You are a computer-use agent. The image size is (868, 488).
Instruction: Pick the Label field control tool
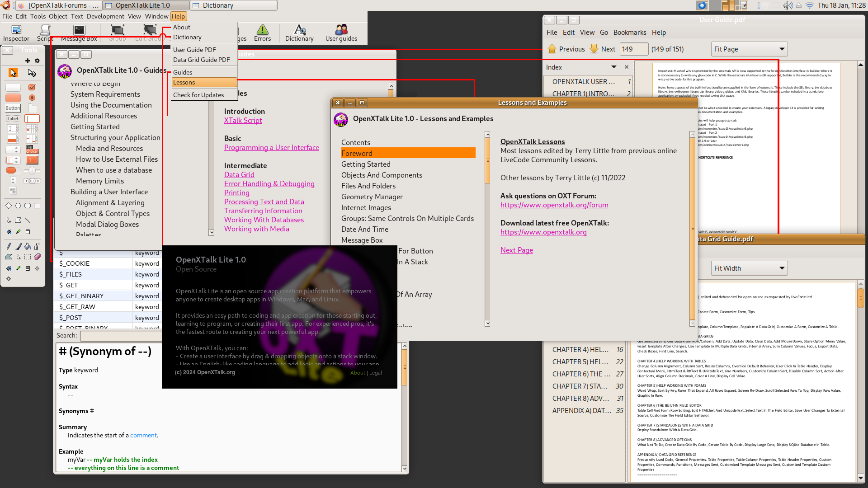pos(13,119)
